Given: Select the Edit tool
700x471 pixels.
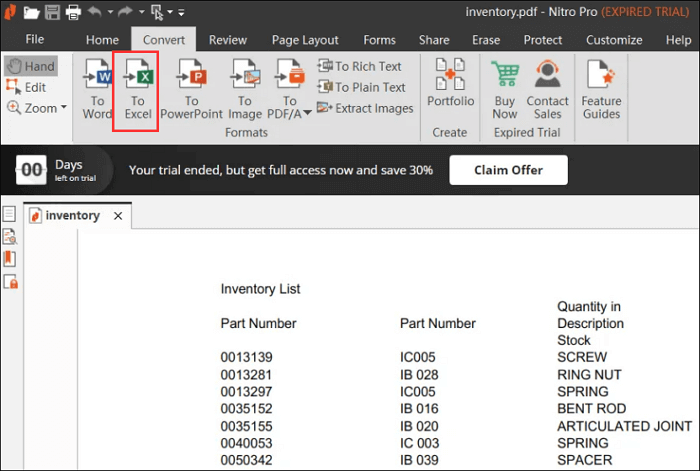Looking at the screenshot, I should point(26,87).
